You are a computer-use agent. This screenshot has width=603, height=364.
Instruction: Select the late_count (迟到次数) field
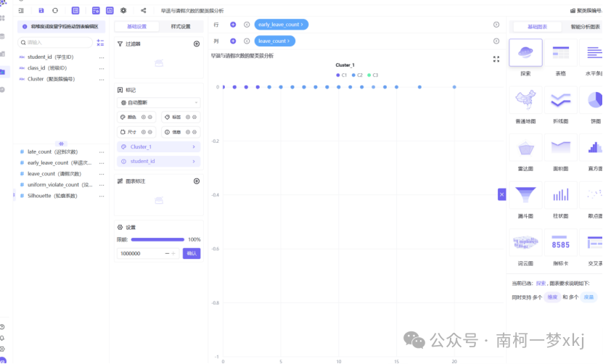53,152
